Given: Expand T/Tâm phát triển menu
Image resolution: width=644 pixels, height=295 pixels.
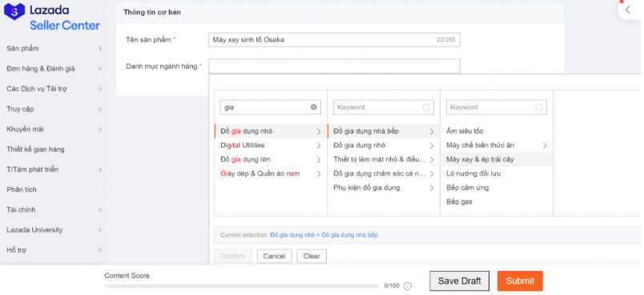Looking at the screenshot, I should [54, 169].
